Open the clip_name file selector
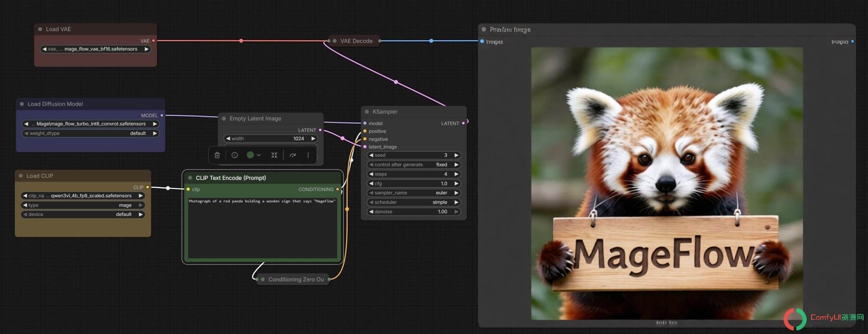868x334 pixels. tap(83, 196)
